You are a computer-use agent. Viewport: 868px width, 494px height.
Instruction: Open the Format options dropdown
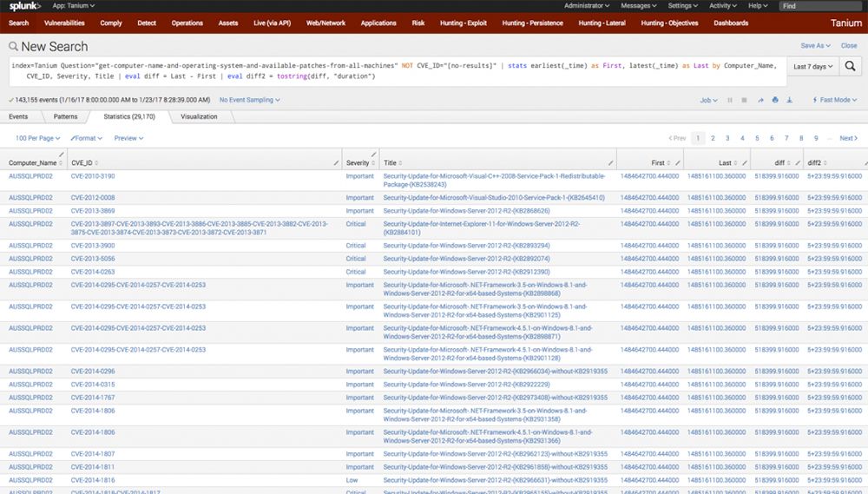coord(87,138)
